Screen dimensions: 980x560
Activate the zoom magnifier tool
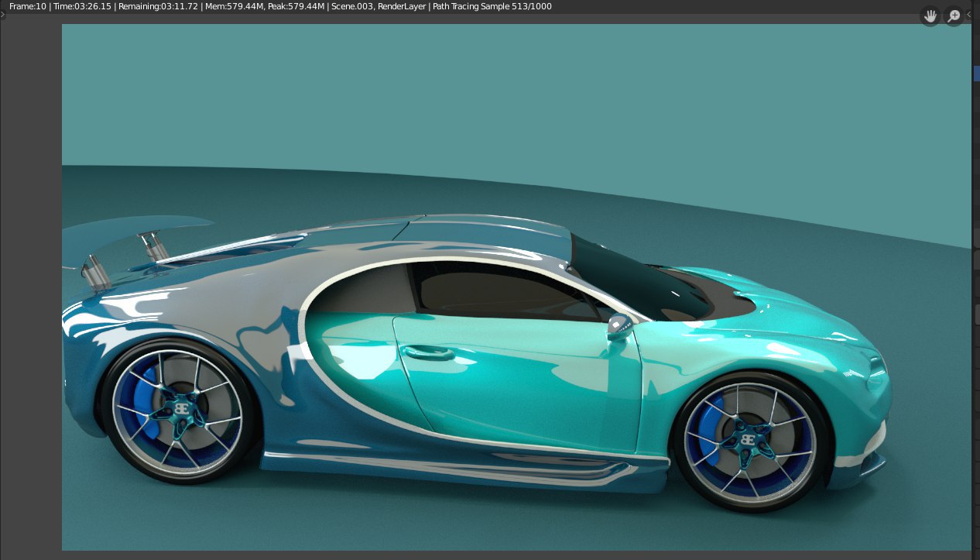pos(954,15)
